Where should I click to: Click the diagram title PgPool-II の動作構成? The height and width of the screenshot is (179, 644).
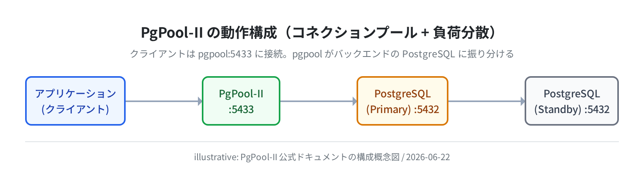[x=209, y=33]
